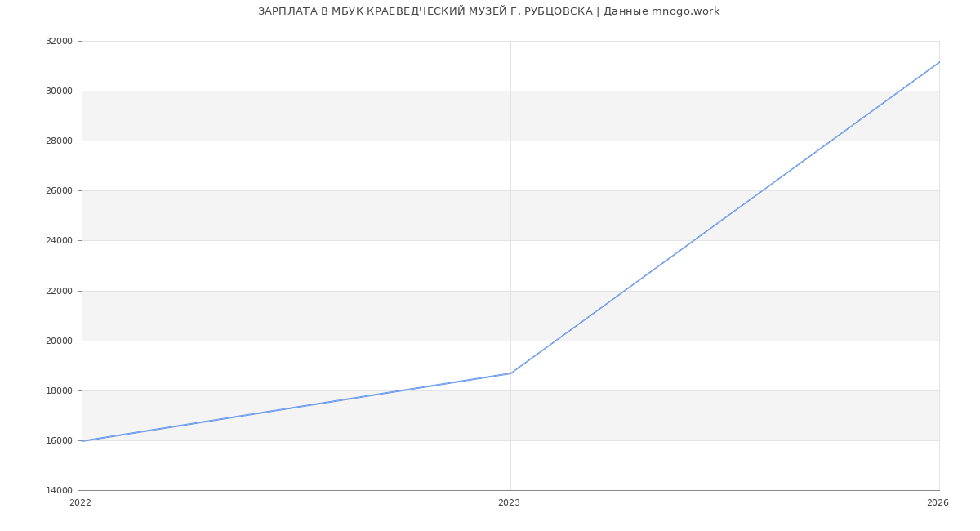Click the line where it crosses 24000
Viewport: 980px width, 531px height.
[x=693, y=240]
